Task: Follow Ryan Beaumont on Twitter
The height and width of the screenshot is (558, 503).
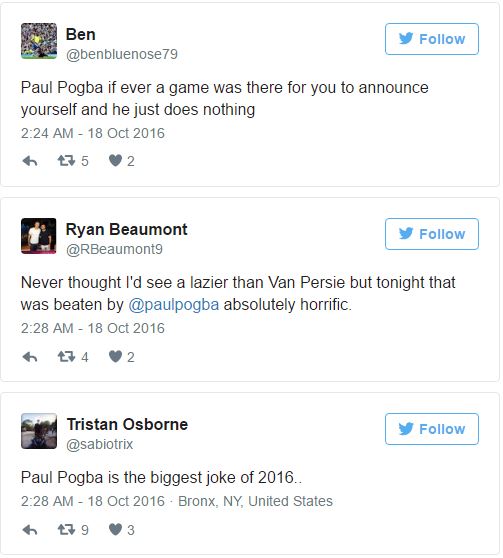Action: (431, 234)
